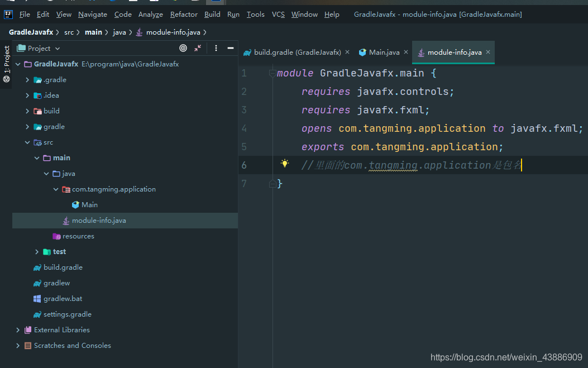Click the resources folder icon
588x368 pixels.
tap(56, 236)
